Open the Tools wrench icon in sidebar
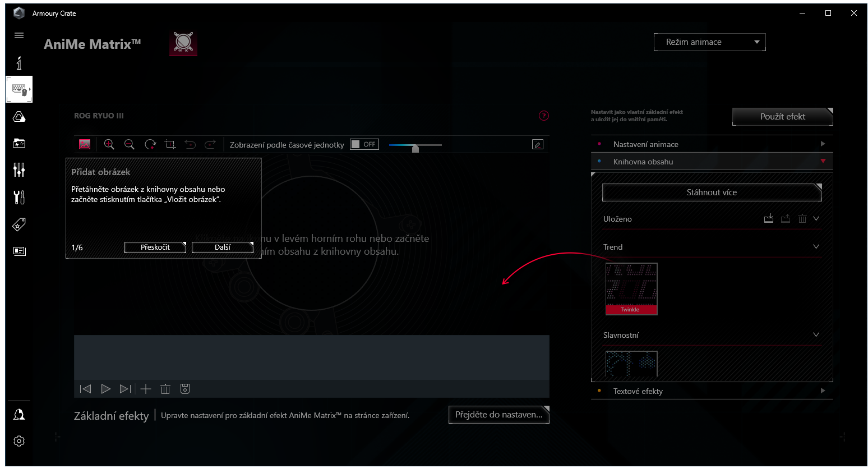868x468 pixels. point(19,197)
